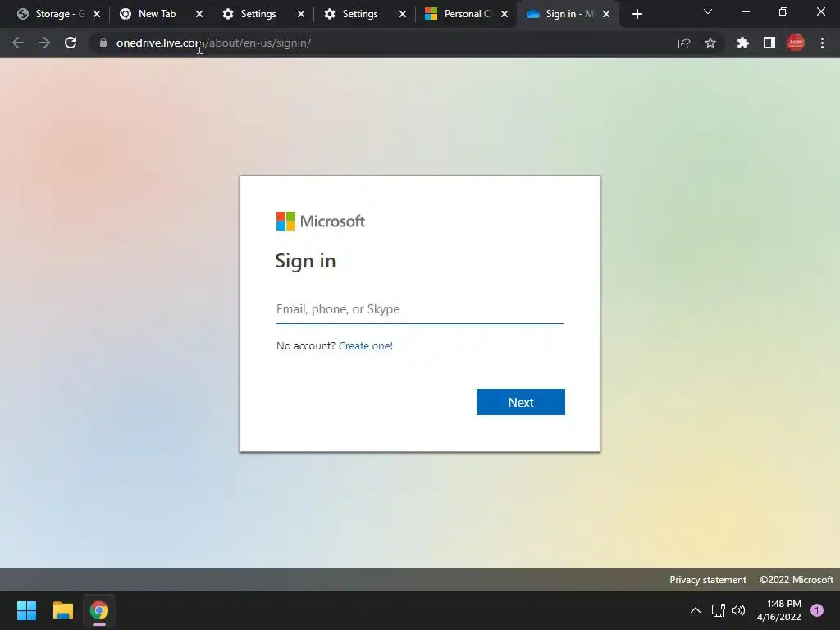Open the Windows Start menu
This screenshot has height=630, width=840.
tap(26, 610)
